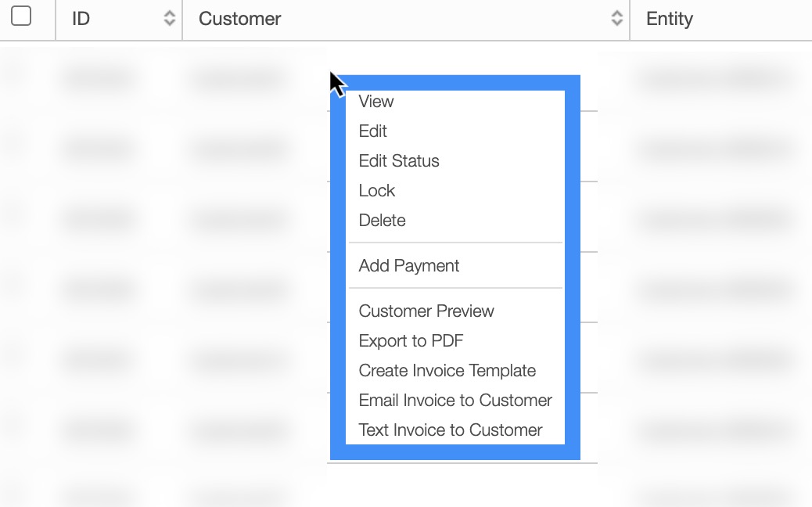The image size is (812, 507).
Task: Click divider between checkbox and ID headers
Action: click(56, 19)
